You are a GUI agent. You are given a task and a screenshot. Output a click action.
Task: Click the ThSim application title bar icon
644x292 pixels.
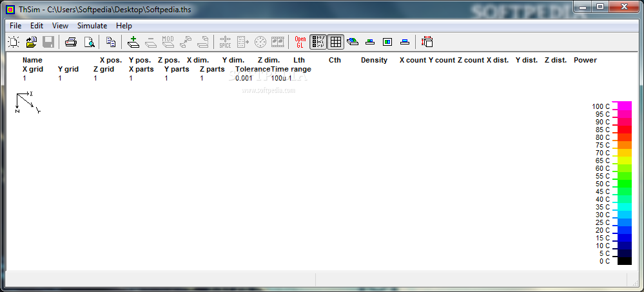click(x=10, y=10)
